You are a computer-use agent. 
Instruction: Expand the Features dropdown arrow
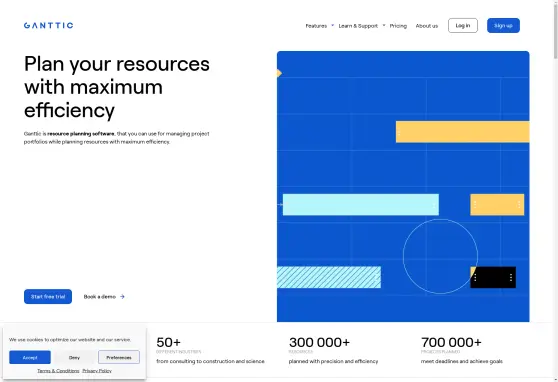[x=333, y=25]
